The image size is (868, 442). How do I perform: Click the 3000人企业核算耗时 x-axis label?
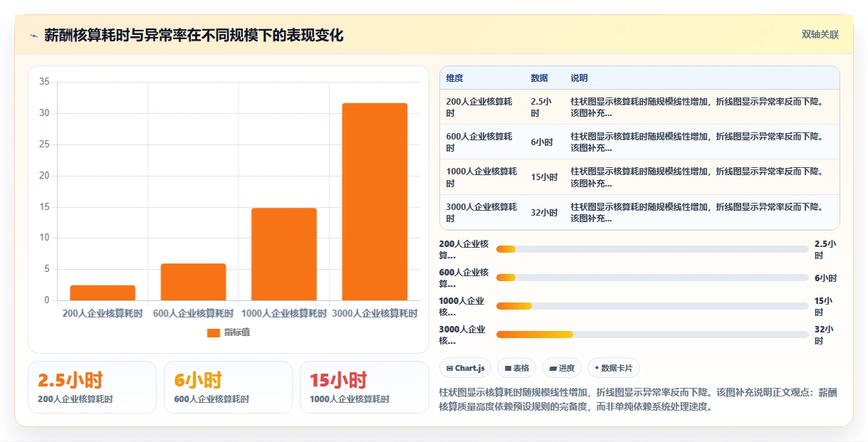375,313
